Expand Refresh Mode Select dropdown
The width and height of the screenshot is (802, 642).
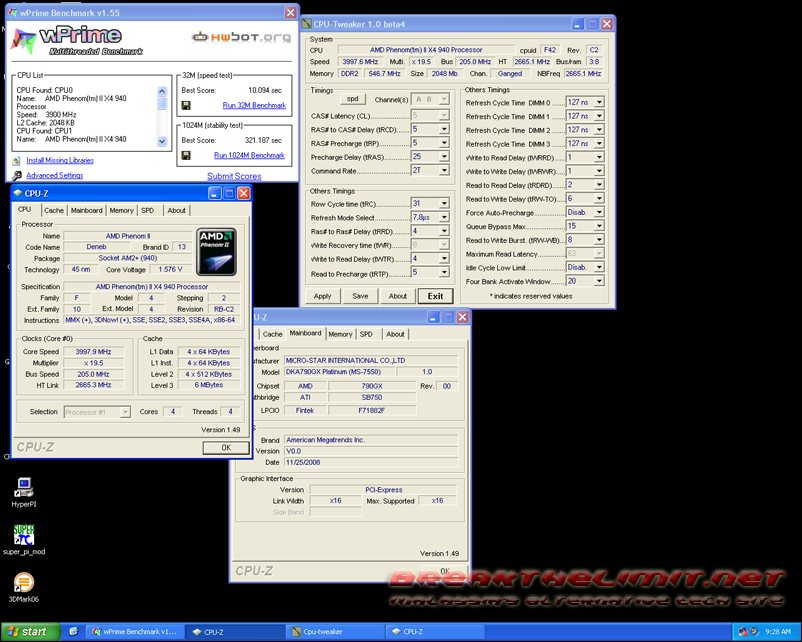pyautogui.click(x=444, y=217)
